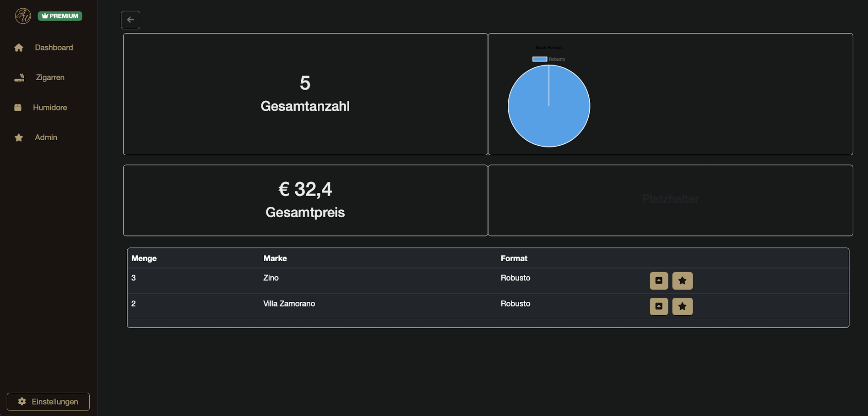868x416 pixels.
Task: Toggle Robusto legend swatch in chart
Action: (540, 59)
